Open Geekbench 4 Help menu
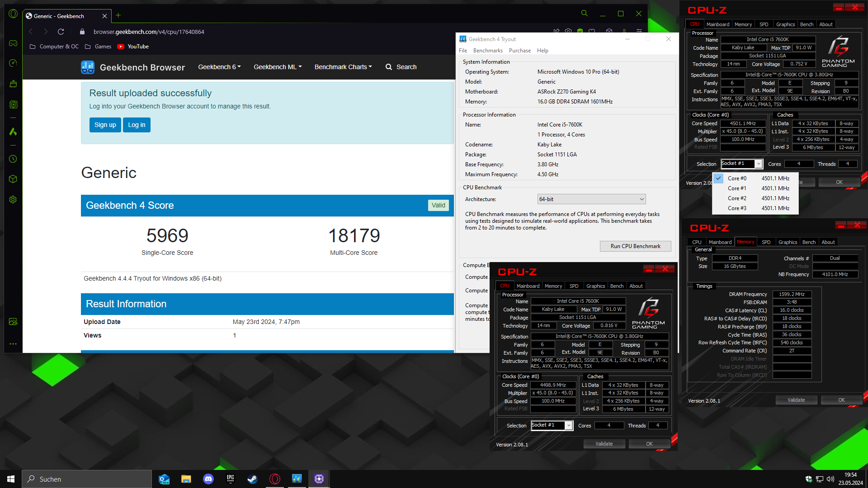868x488 pixels. pyautogui.click(x=542, y=51)
